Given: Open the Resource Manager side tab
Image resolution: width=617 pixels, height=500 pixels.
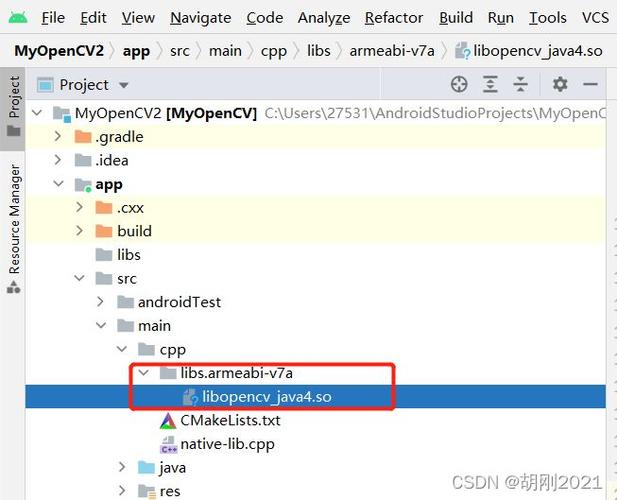Looking at the screenshot, I should pos(14,228).
